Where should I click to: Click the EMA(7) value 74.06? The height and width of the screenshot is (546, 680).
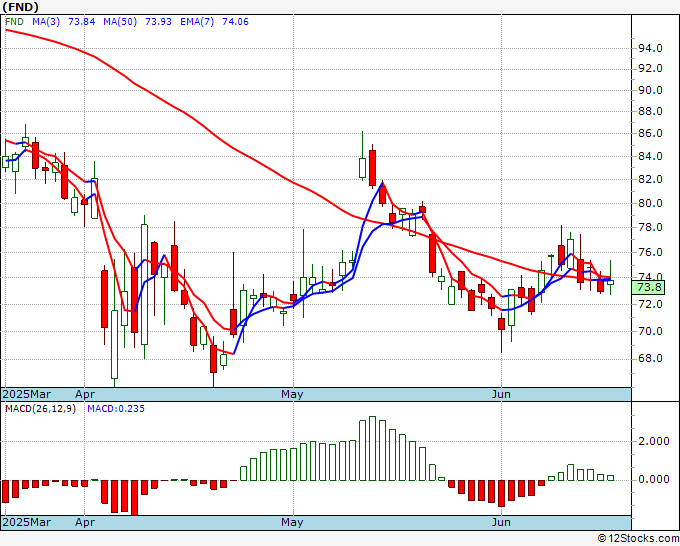point(235,22)
